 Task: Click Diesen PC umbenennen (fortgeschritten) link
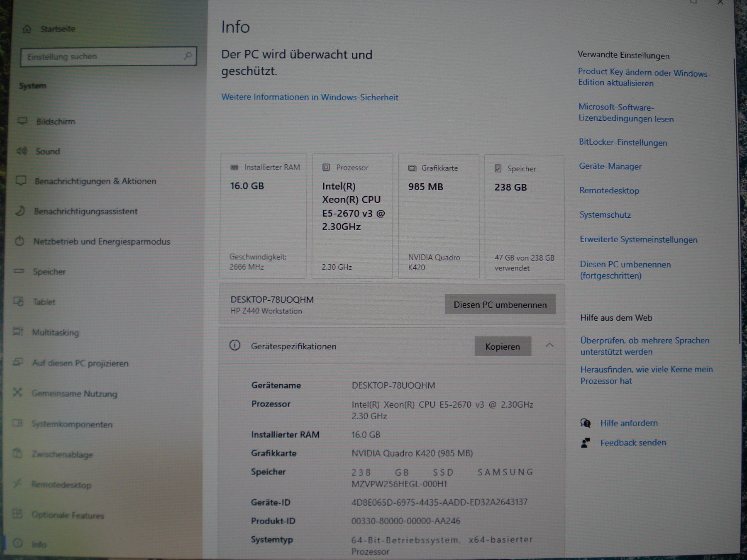tap(625, 270)
